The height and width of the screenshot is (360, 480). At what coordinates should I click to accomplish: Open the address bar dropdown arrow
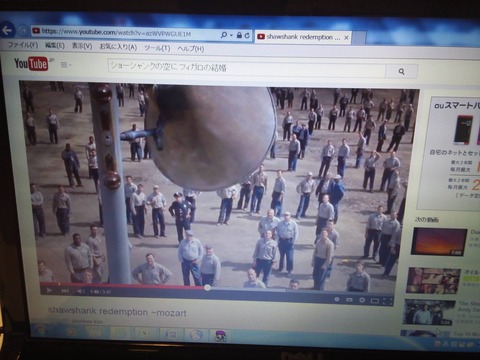[231, 35]
